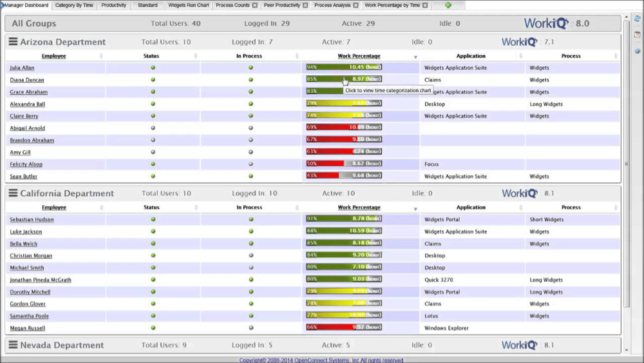Open the Nevada Department hamburger menu
This screenshot has width=644, height=363.
pyautogui.click(x=13, y=344)
